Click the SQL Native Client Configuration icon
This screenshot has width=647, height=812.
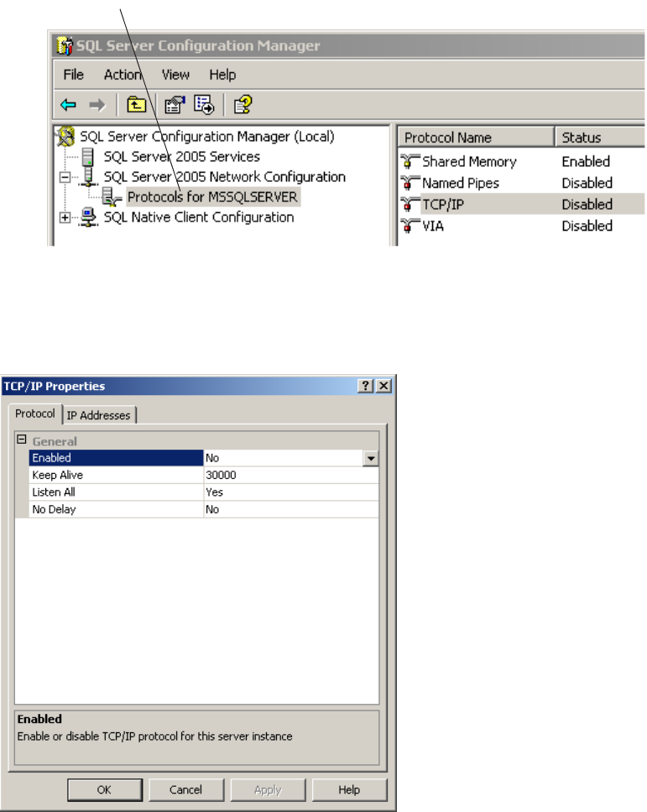[89, 217]
